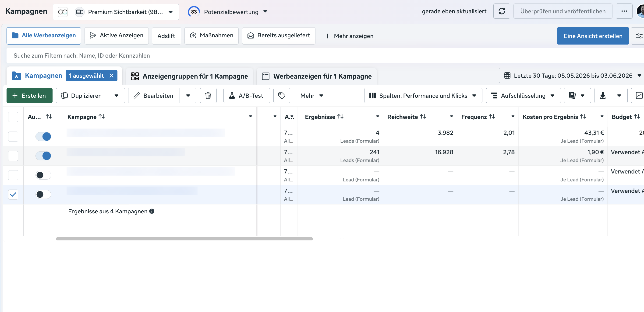Open the three-dots more options menu
Image resolution: width=644 pixels, height=312 pixels.
[x=624, y=11]
